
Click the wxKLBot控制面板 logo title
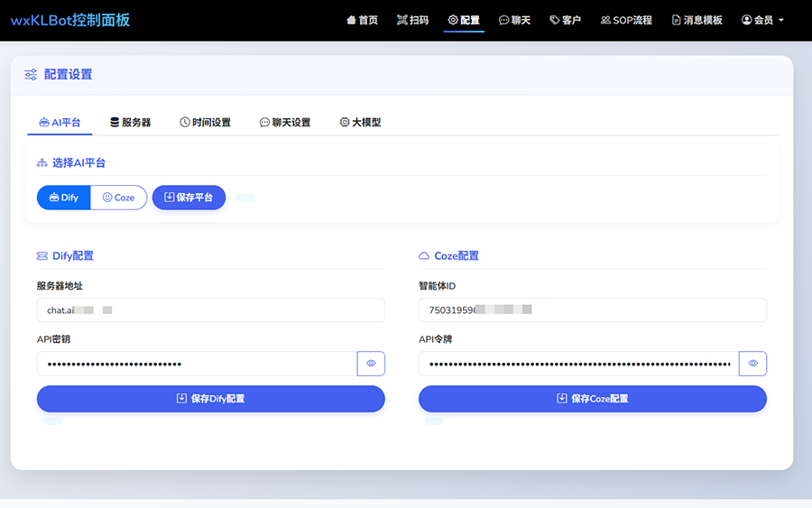pyautogui.click(x=69, y=20)
